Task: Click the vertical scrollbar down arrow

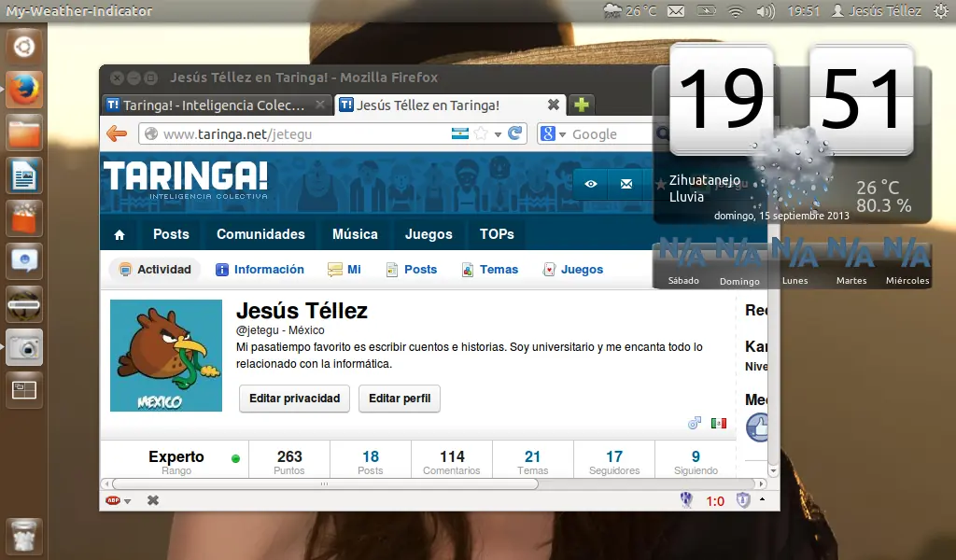Action: (x=773, y=471)
